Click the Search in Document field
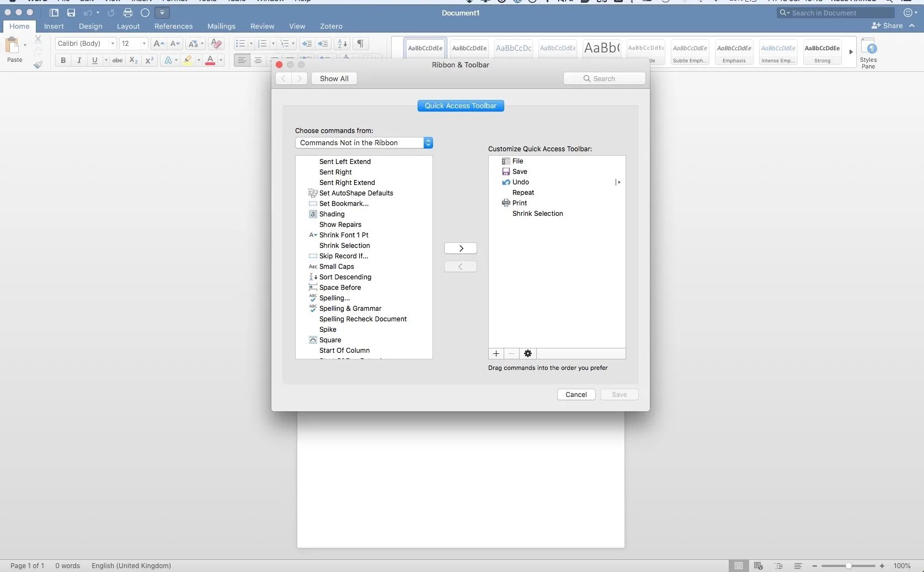This screenshot has height=572, width=924. (836, 13)
